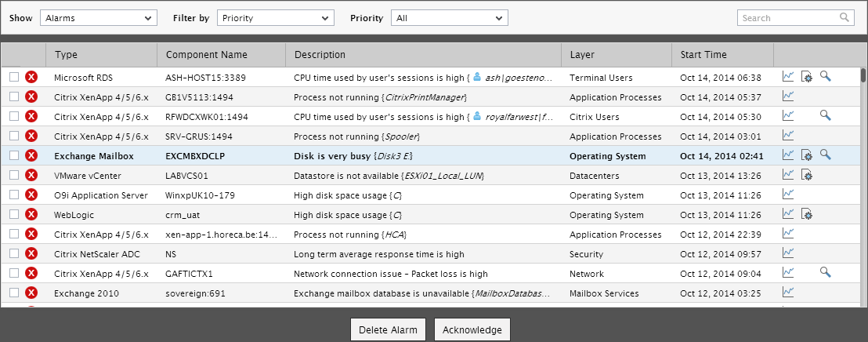Open magnifier diagnosis for EXCMBXDCLP alarm
868x342 pixels.
826,155
